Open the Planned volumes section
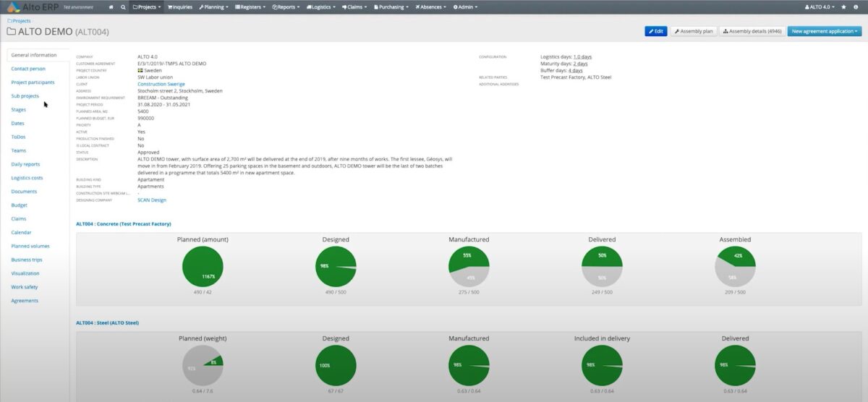The height and width of the screenshot is (402, 868). 30,246
